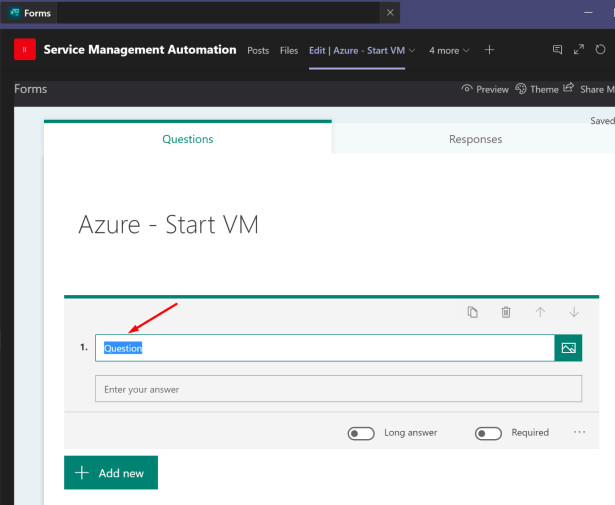This screenshot has width=615, height=505.
Task: Click the Add new button
Action: point(111,473)
